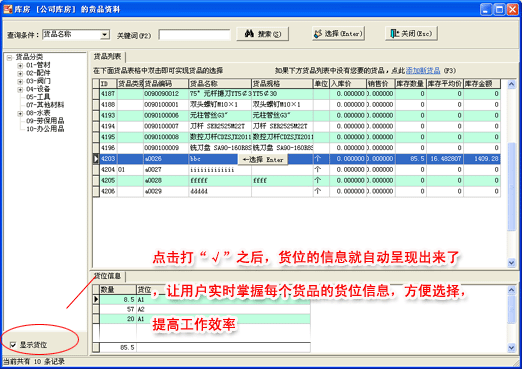The image size is (522, 369).
Task: Click the ←选择 Enter popup button on the selected row
Action: click(263, 159)
